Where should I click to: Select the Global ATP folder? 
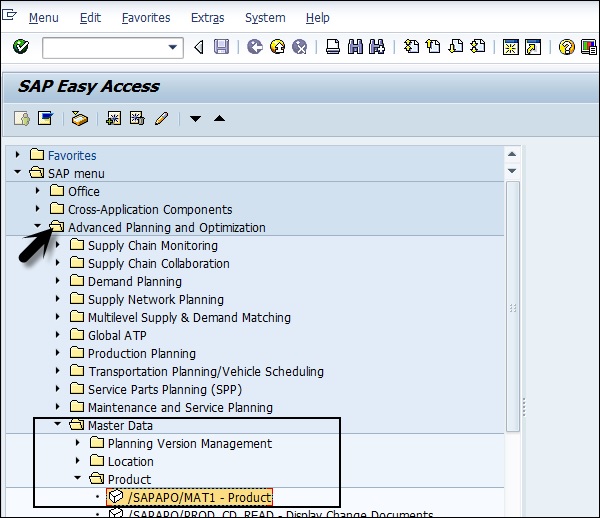click(x=117, y=335)
